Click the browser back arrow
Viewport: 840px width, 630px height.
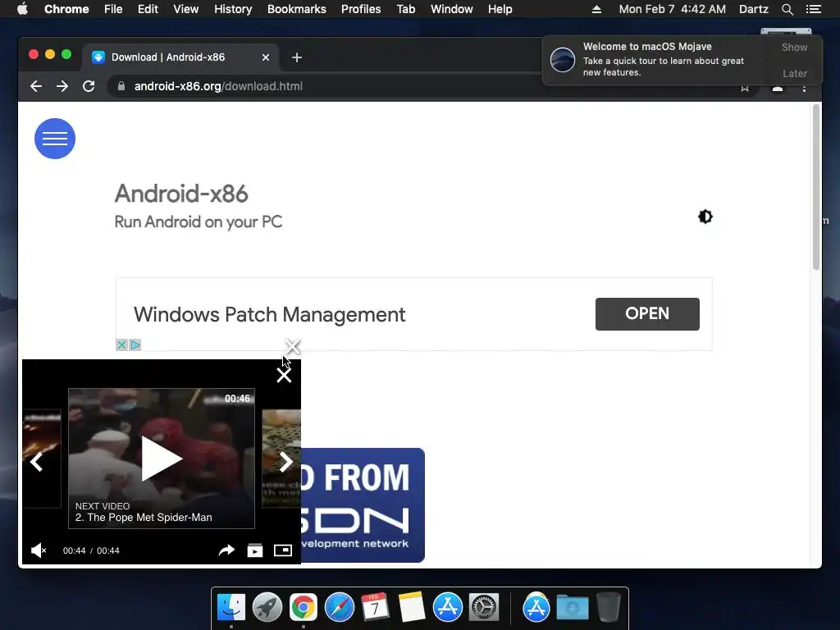point(36,86)
